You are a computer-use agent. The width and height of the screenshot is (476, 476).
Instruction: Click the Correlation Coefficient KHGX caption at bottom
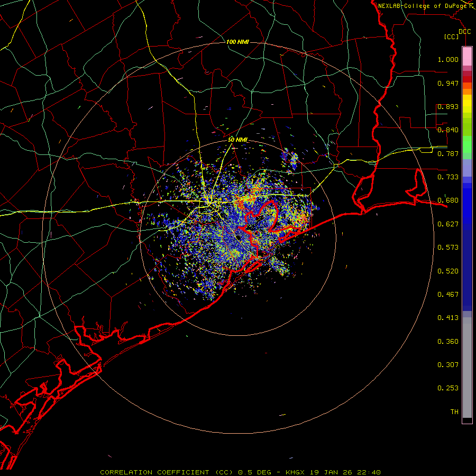pyautogui.click(x=240, y=472)
